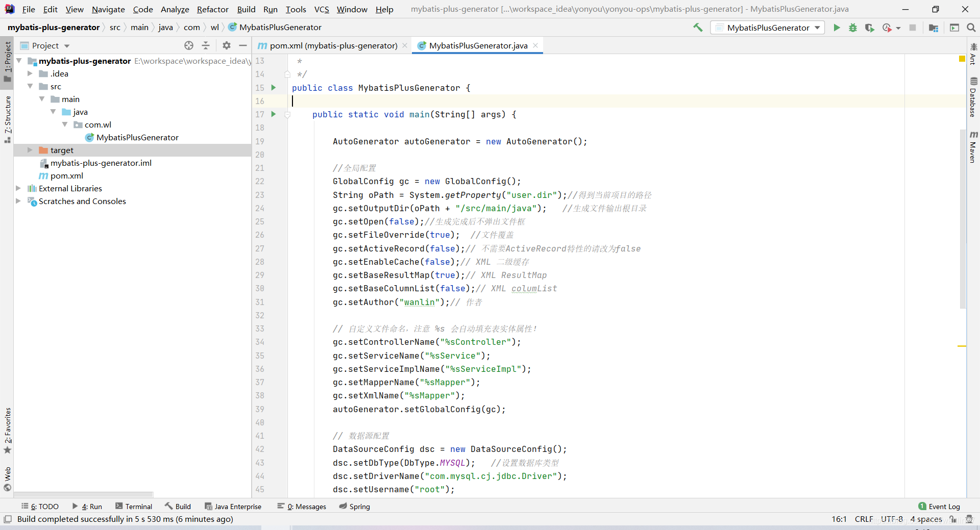Click the wl breadcrumb segment

(215, 27)
